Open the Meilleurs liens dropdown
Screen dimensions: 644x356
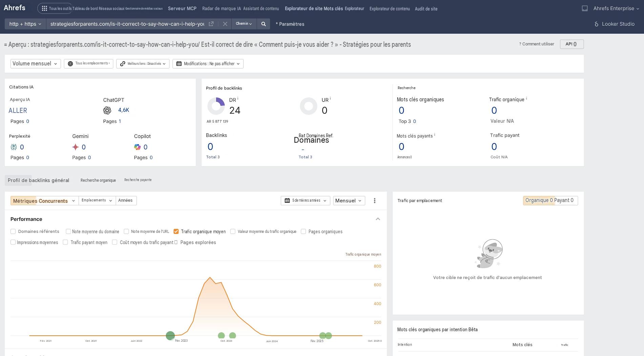143,64
